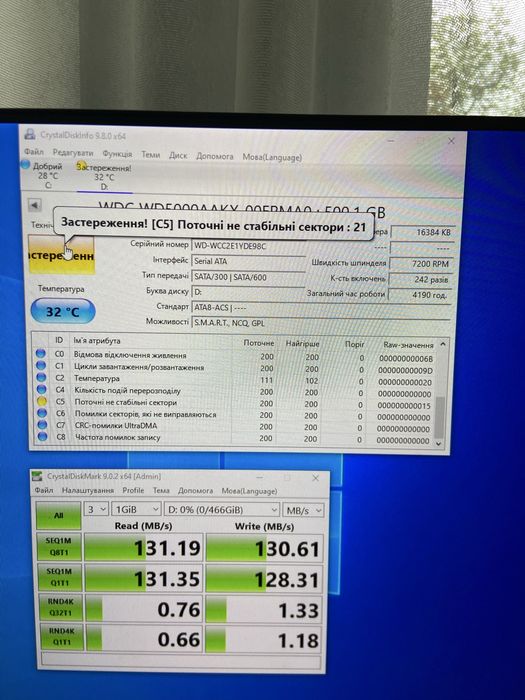Open Мова(Language) menu in CrystalDiskInfo

(x=272, y=157)
